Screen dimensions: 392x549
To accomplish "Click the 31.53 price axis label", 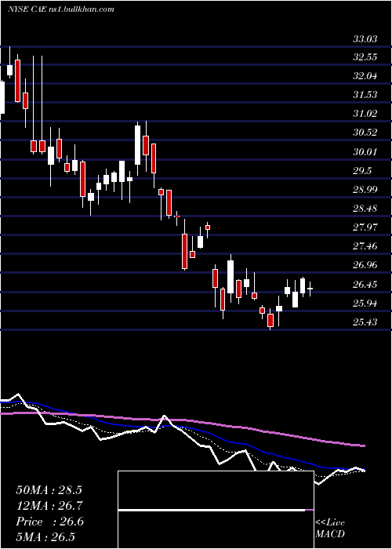I will (x=365, y=95).
